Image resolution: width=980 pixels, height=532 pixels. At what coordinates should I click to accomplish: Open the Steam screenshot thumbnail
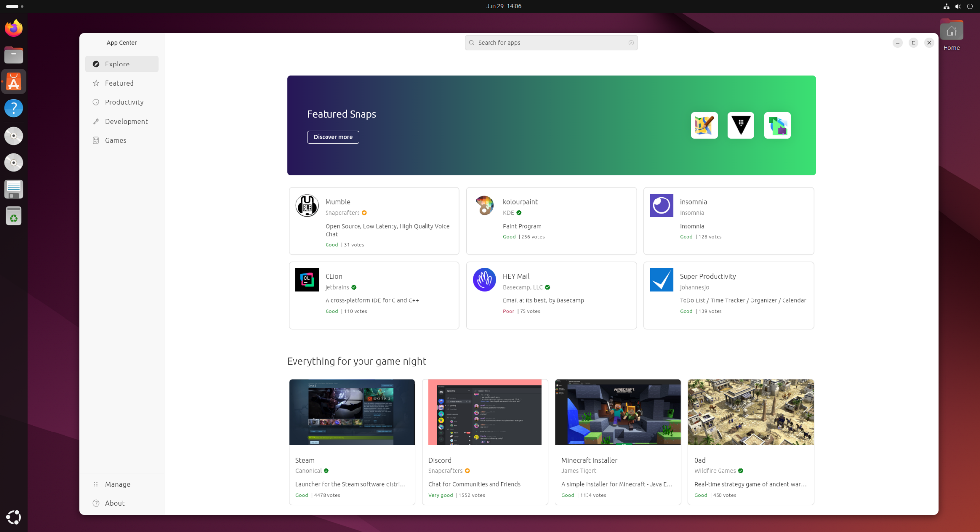click(x=352, y=412)
